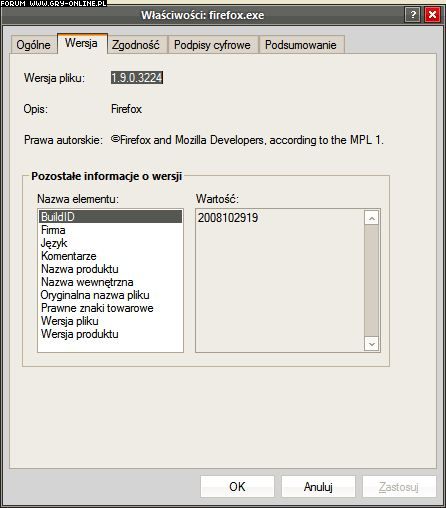Confirm with the OK button
This screenshot has width=446, height=508.
(x=237, y=487)
